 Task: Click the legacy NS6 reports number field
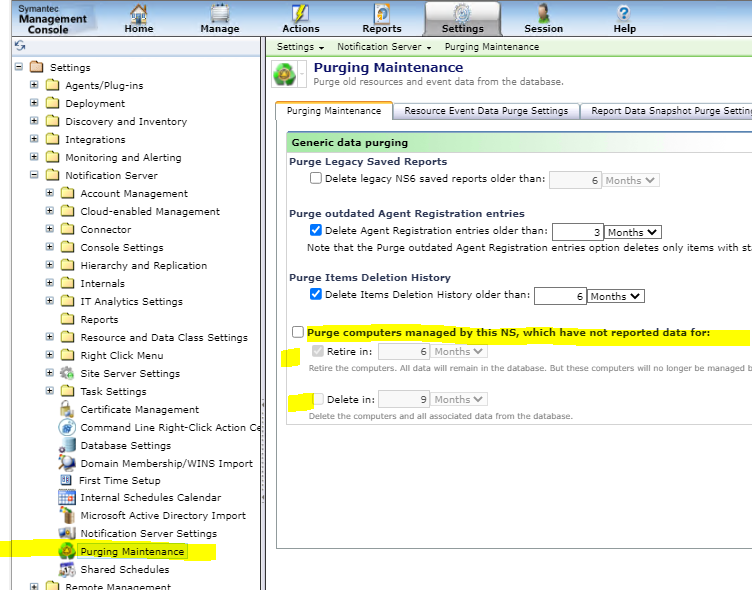point(575,180)
